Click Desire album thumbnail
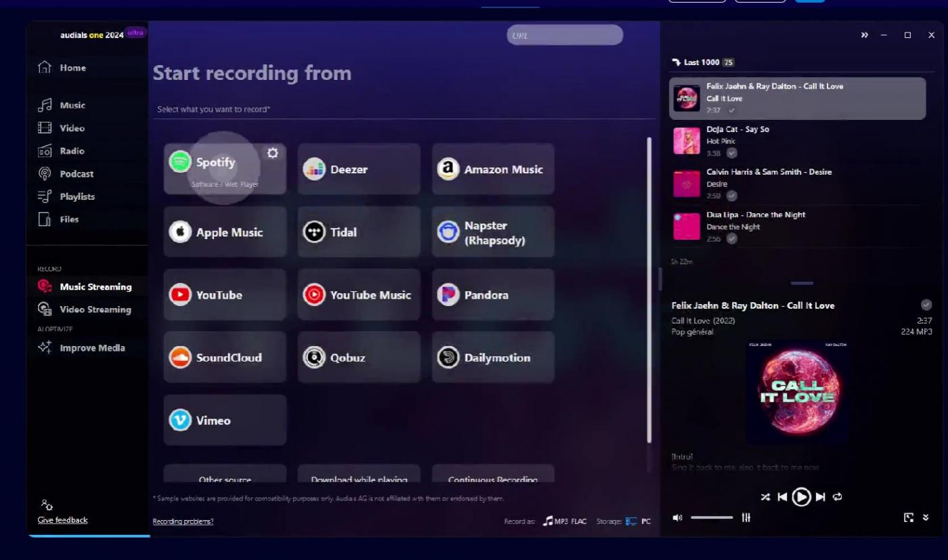948x560 pixels. click(x=687, y=184)
